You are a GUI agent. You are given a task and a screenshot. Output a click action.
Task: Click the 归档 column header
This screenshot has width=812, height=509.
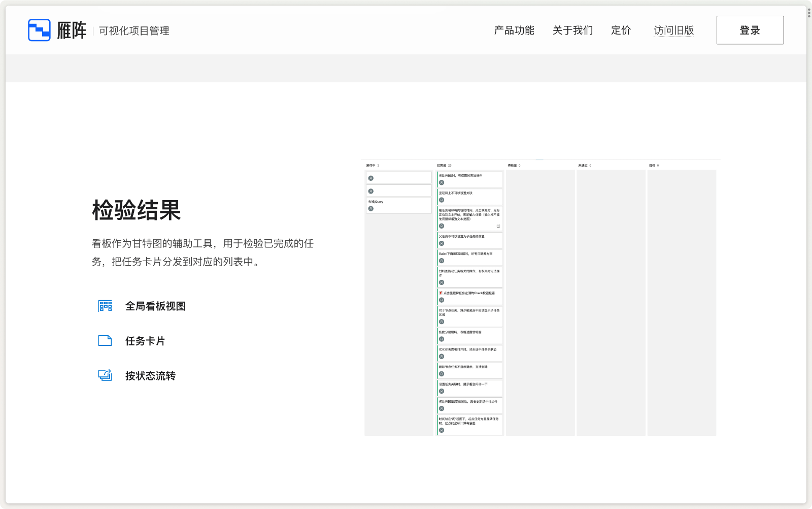pos(653,165)
